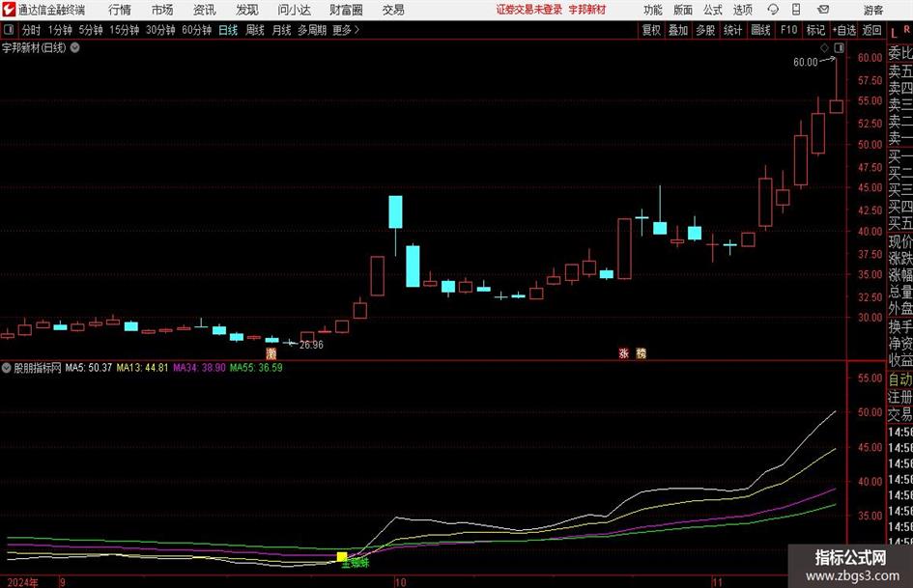Open the 行情 menu
The image size is (913, 588).
click(x=120, y=10)
